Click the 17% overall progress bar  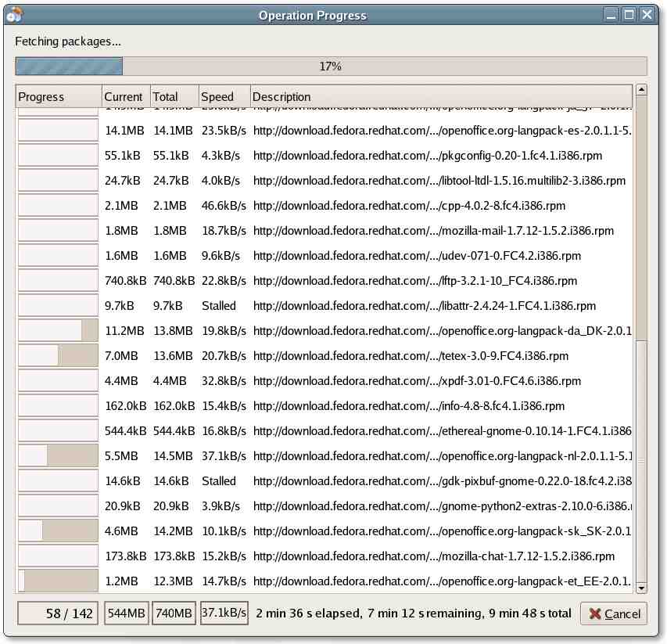pyautogui.click(x=331, y=67)
